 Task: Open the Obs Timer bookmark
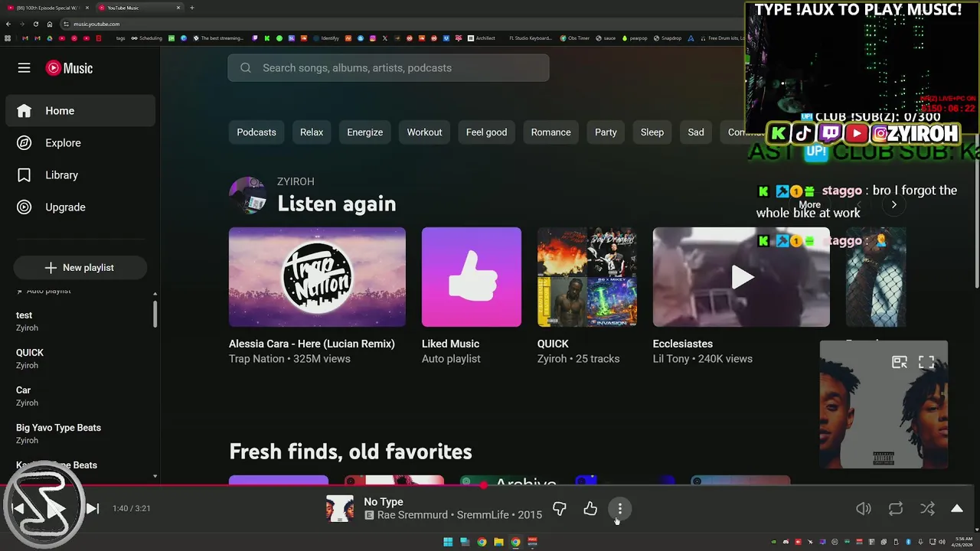(x=575, y=38)
